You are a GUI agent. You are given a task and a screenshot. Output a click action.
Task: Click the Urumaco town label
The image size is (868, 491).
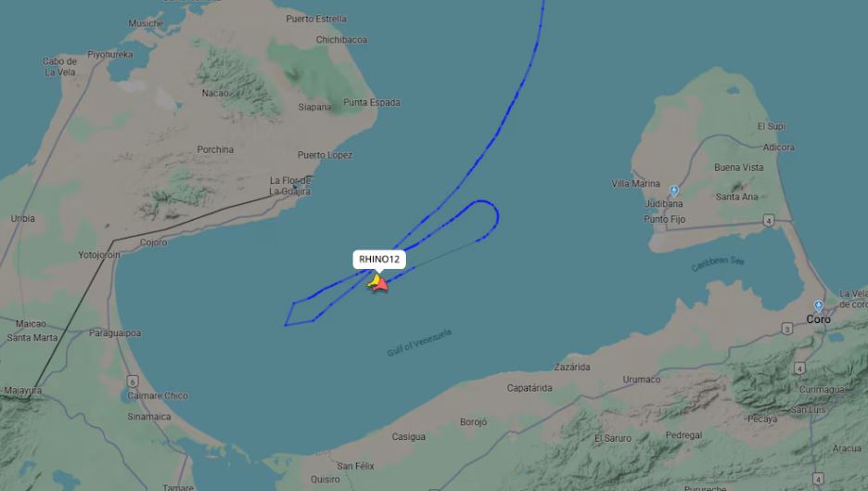pos(641,380)
